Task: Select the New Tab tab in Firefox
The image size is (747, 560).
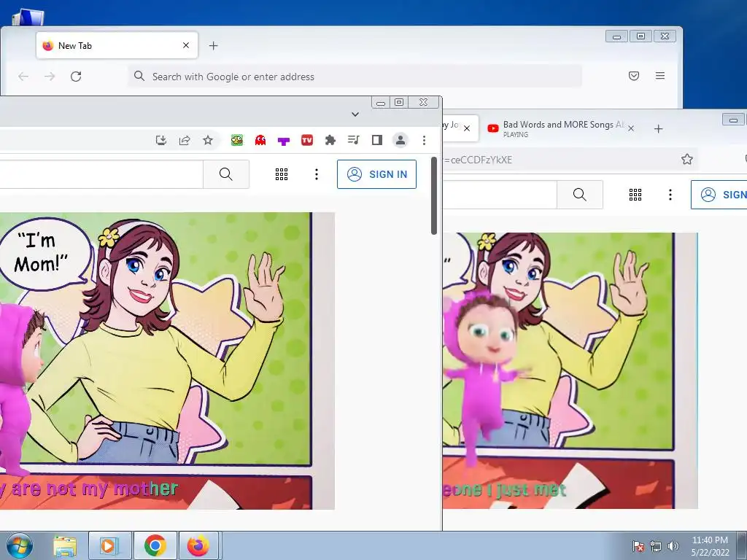Action: pyautogui.click(x=117, y=45)
